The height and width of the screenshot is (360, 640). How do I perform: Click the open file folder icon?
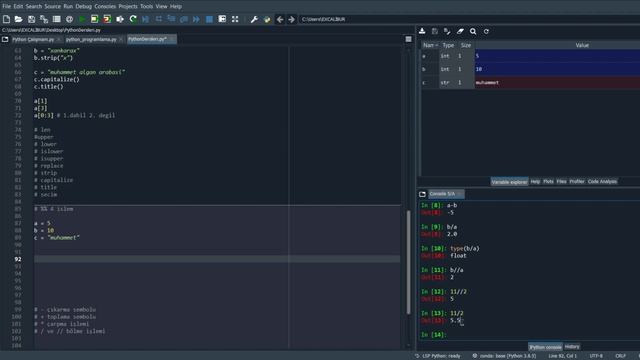pos(18,19)
